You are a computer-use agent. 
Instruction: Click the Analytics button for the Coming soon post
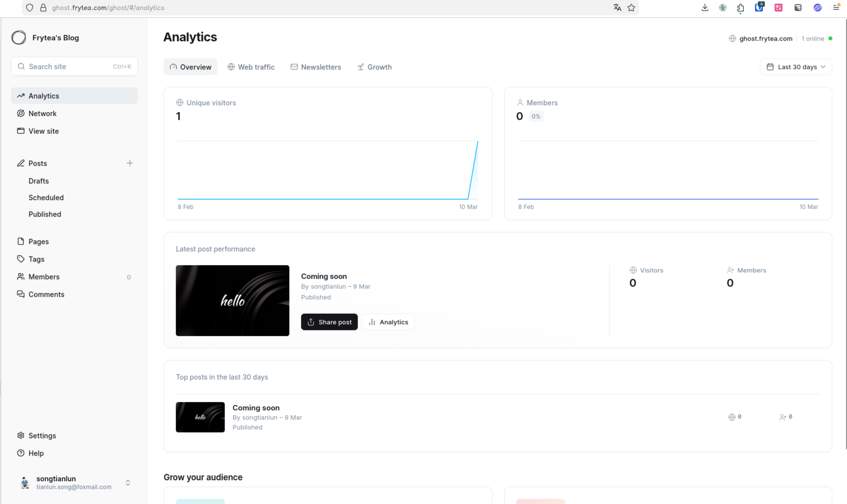click(x=388, y=322)
